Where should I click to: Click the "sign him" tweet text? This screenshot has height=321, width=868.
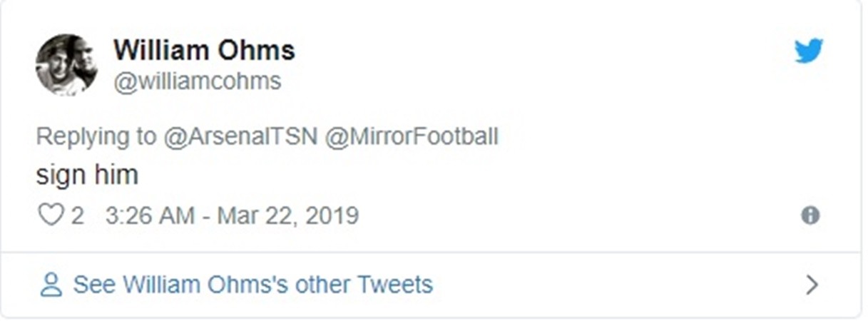pos(87,175)
